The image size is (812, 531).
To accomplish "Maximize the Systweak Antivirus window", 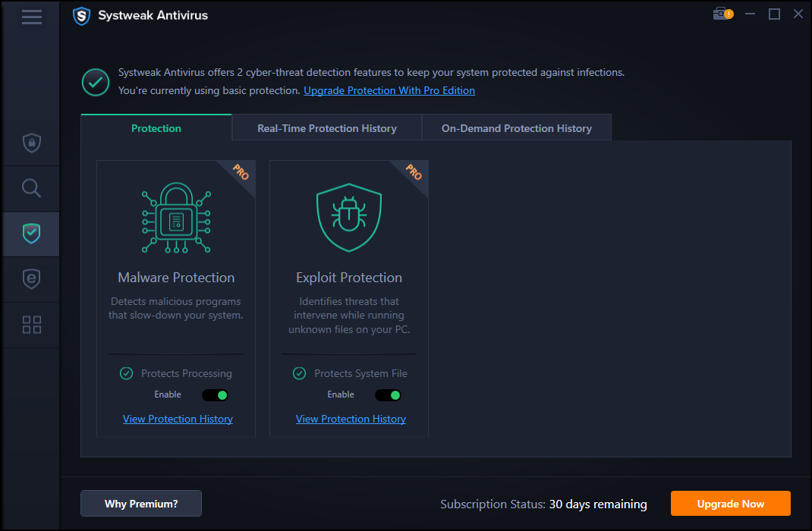I will [774, 14].
